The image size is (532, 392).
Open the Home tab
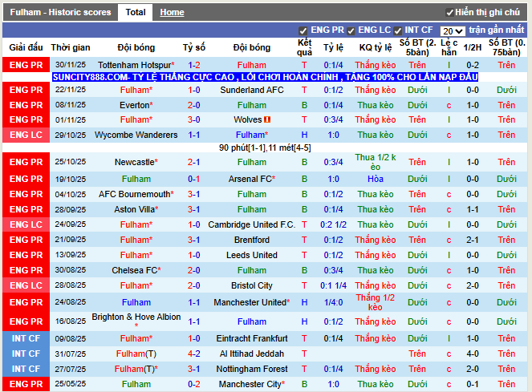click(172, 12)
